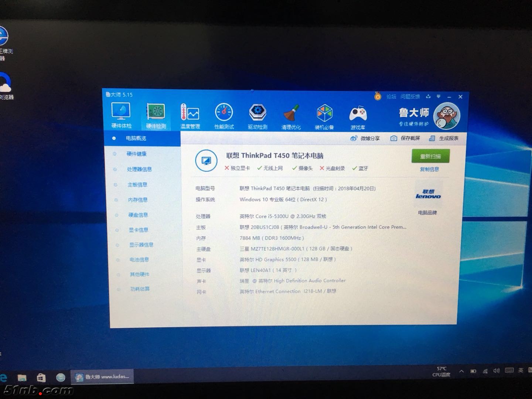532x399 pixels.
Task: Go to 显示器信息 monitor info
Action: [141, 245]
